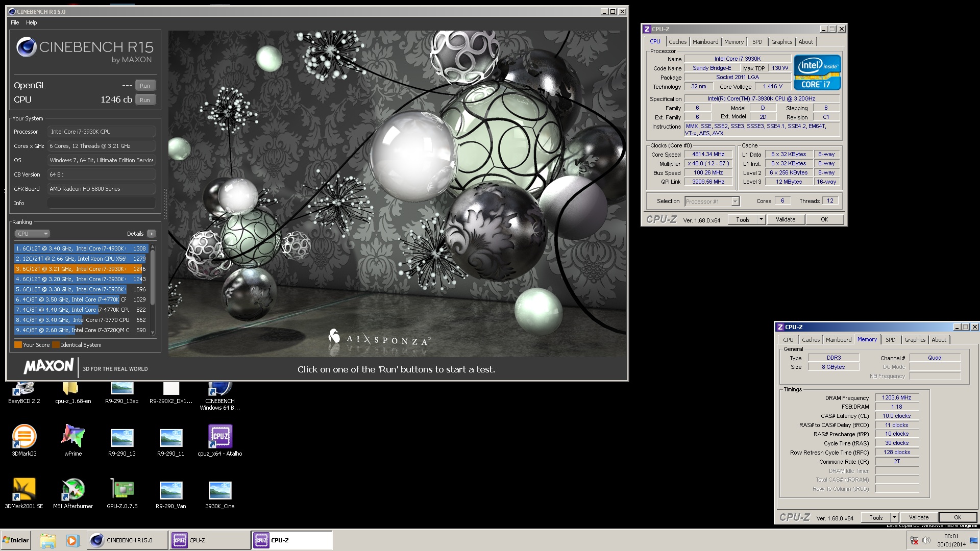Expand Tools dropdown arrow in top CPU-Z window
980x551 pixels.
click(x=761, y=220)
